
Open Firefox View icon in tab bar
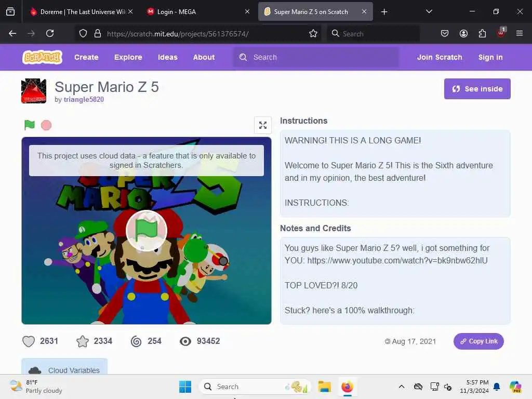click(x=10, y=12)
